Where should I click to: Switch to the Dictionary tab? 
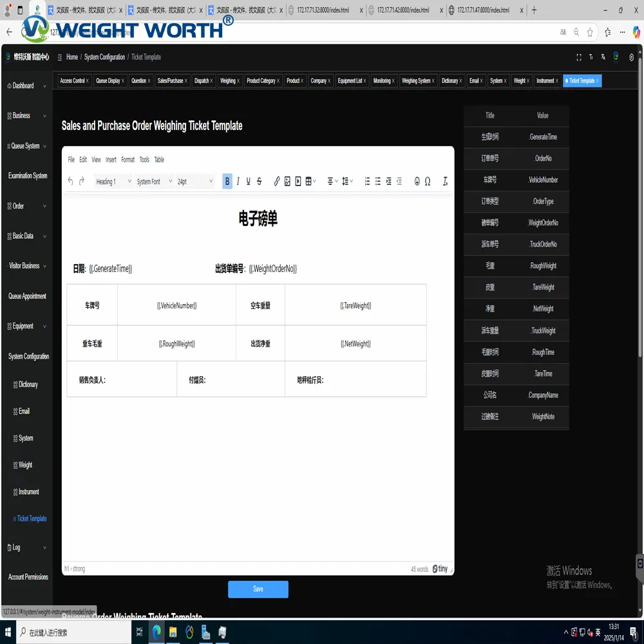(450, 80)
